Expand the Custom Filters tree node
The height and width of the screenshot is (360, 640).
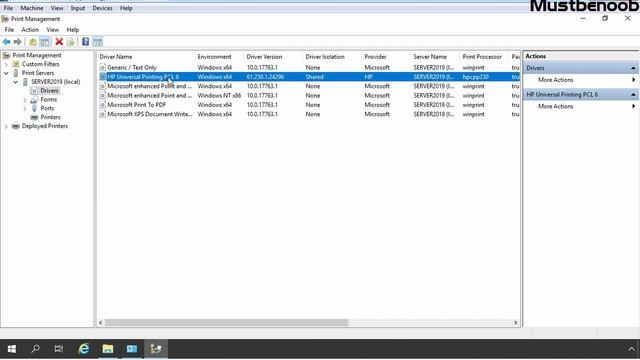[x=6, y=64]
